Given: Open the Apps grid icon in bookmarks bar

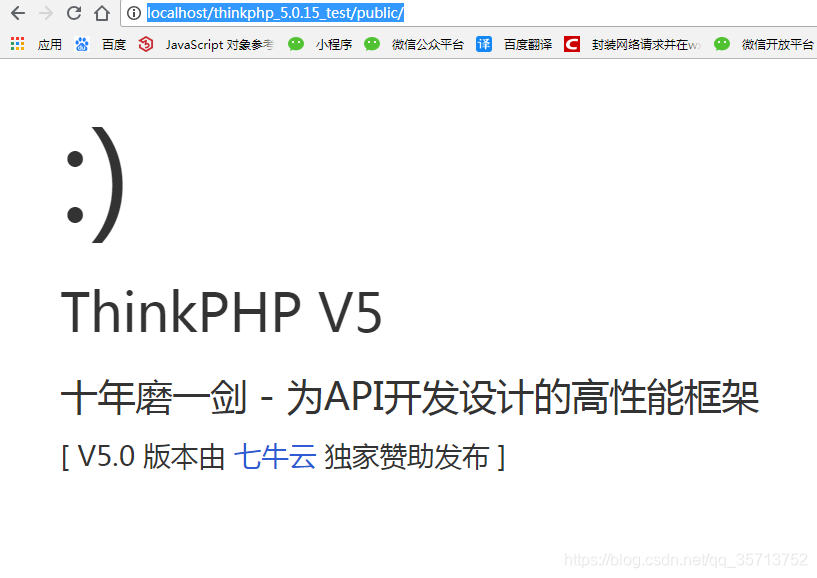Looking at the screenshot, I should (18, 44).
